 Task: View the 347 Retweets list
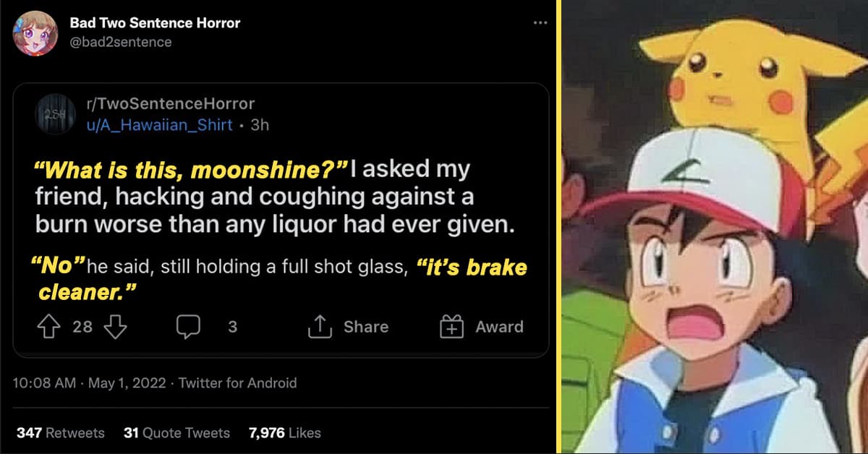point(60,433)
